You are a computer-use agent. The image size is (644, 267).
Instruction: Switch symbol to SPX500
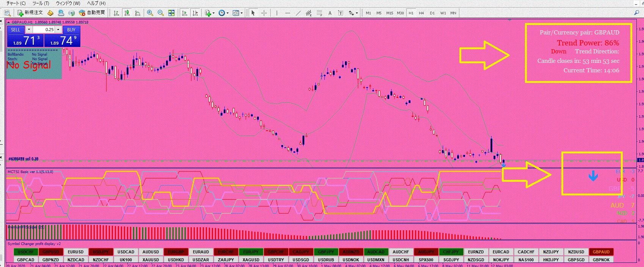[426, 260]
